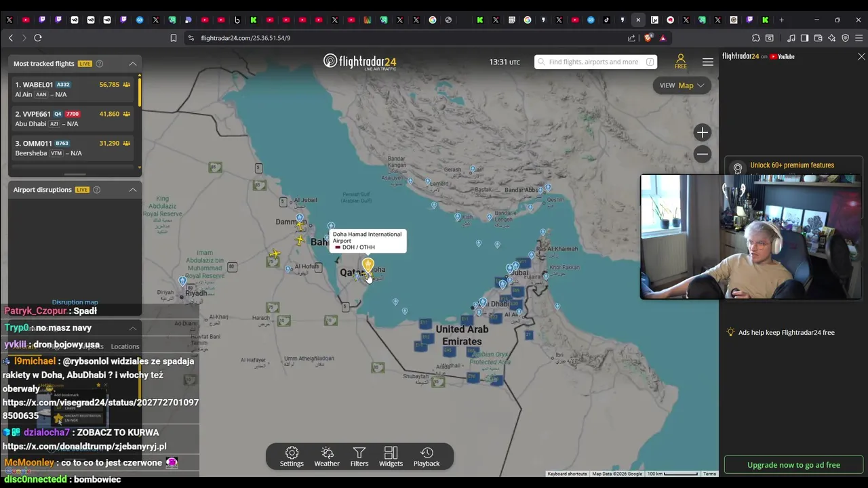Open the Settings gear in bottom toolbar
The height and width of the screenshot is (488, 868).
pyautogui.click(x=292, y=457)
